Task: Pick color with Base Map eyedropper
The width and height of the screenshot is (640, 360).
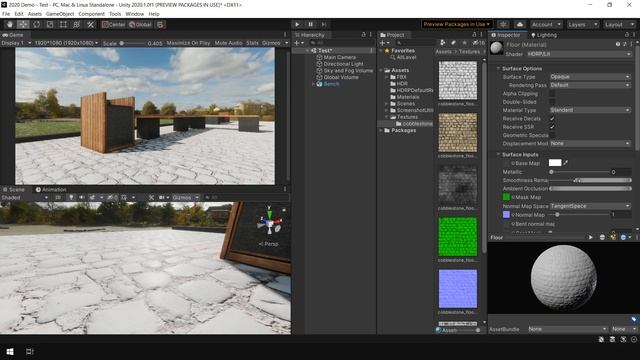Action: point(566,163)
